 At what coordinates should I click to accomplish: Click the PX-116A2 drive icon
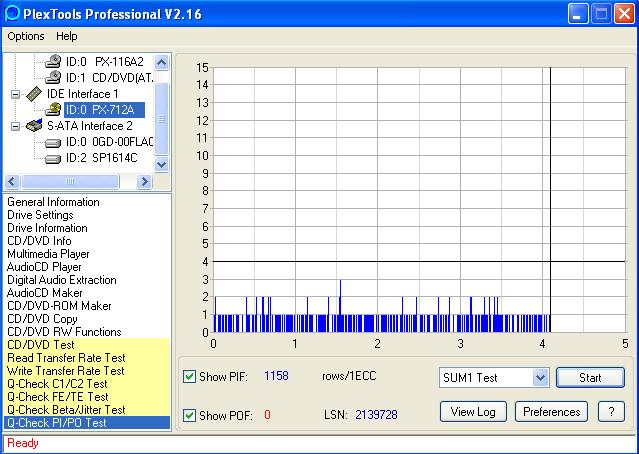click(53, 62)
